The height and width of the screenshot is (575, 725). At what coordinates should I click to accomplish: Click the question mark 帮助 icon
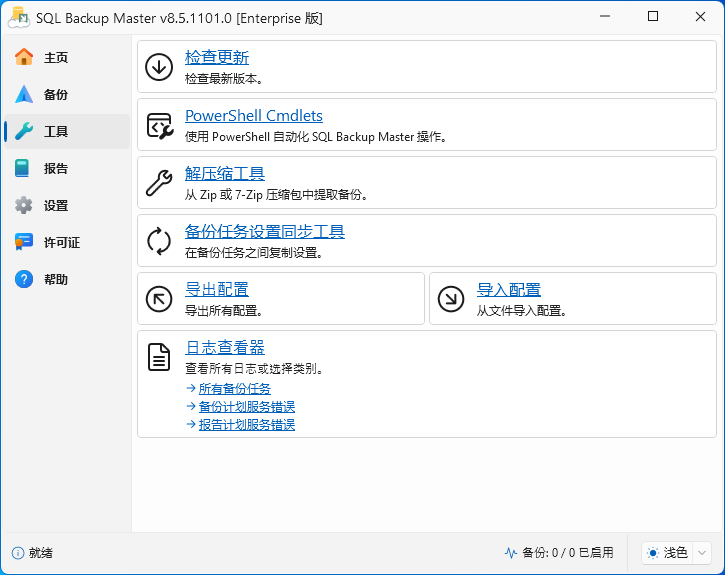[x=24, y=279]
